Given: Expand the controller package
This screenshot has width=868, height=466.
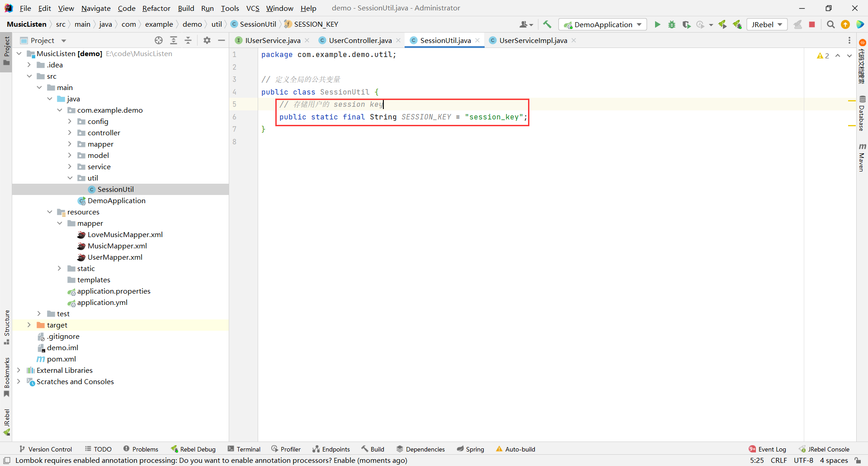Looking at the screenshot, I should [x=70, y=133].
